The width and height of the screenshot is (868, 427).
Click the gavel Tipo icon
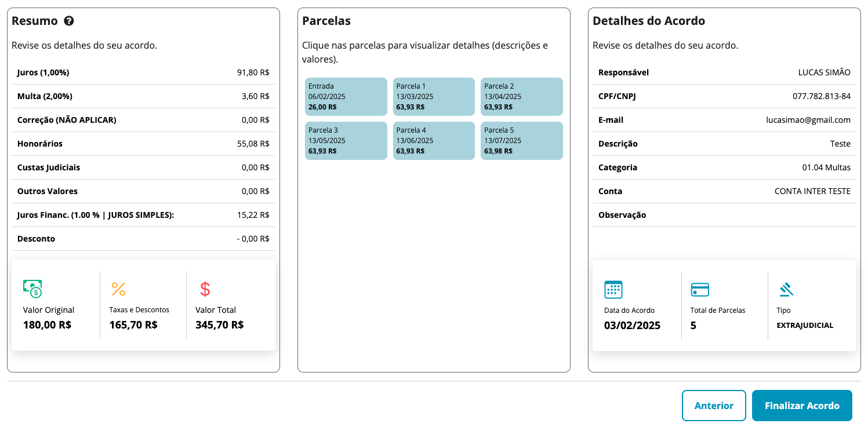(786, 289)
